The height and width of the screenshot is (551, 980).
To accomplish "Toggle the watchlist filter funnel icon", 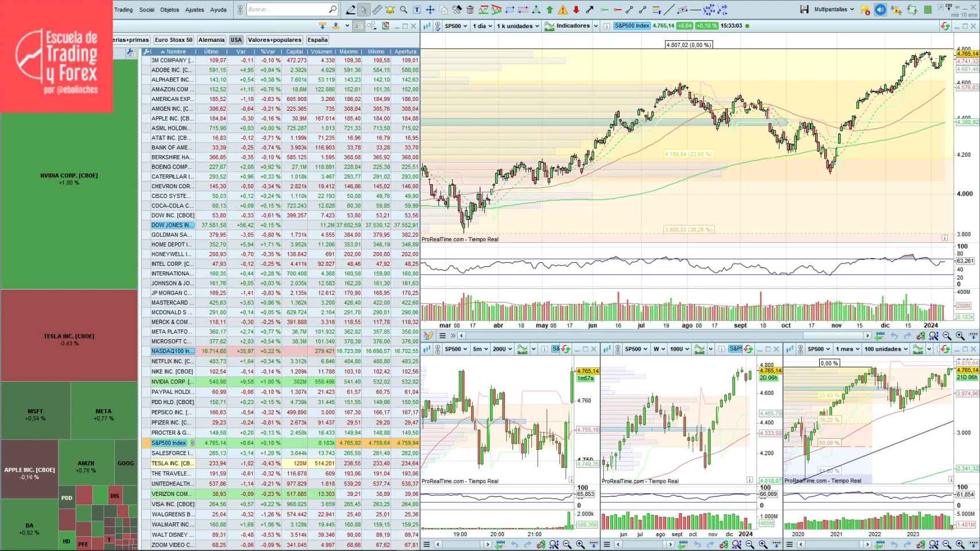I will 322,26.
